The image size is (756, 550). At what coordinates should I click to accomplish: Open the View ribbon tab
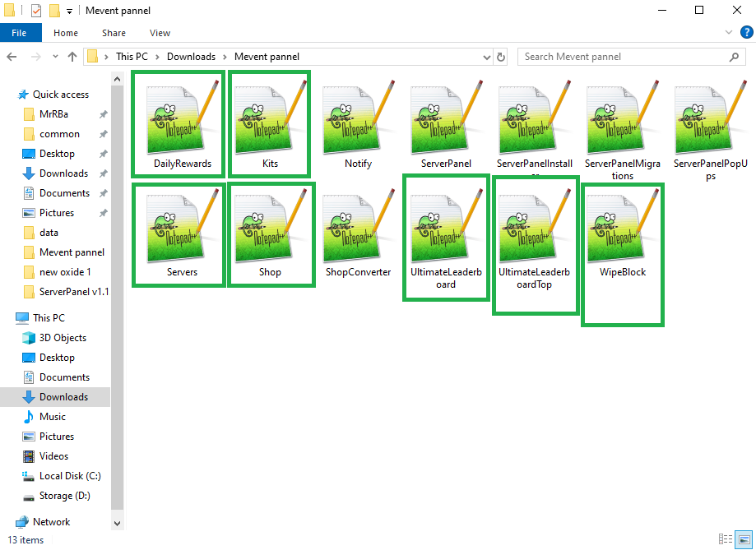click(x=160, y=33)
